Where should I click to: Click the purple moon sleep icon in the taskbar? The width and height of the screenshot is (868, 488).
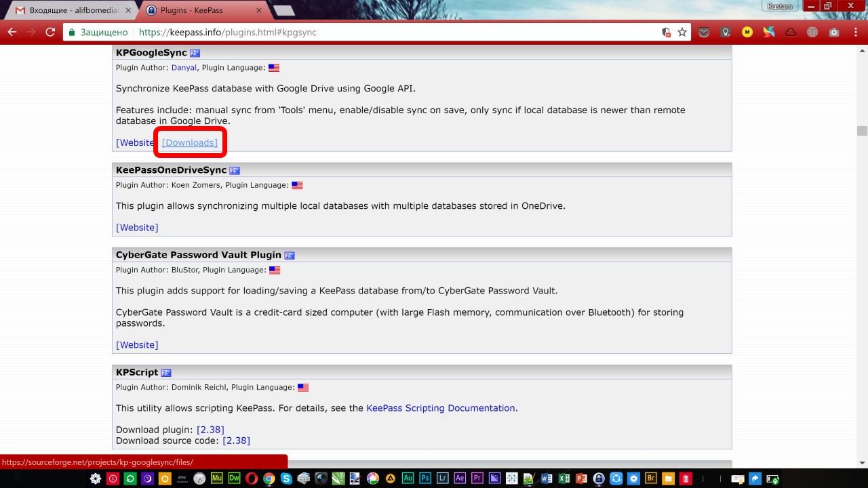147,479
